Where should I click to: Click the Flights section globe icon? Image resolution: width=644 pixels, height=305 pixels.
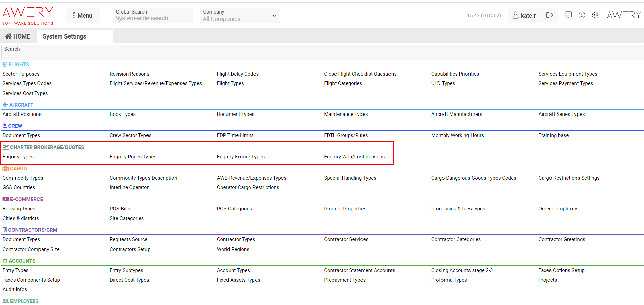pos(5,65)
